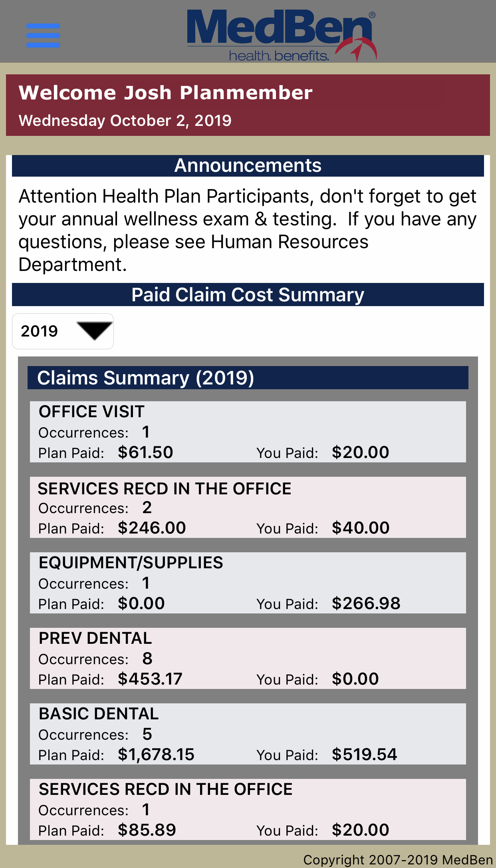
Task: Open the EQUIPMENT/SUPPLIES claim entry
Action: click(248, 583)
